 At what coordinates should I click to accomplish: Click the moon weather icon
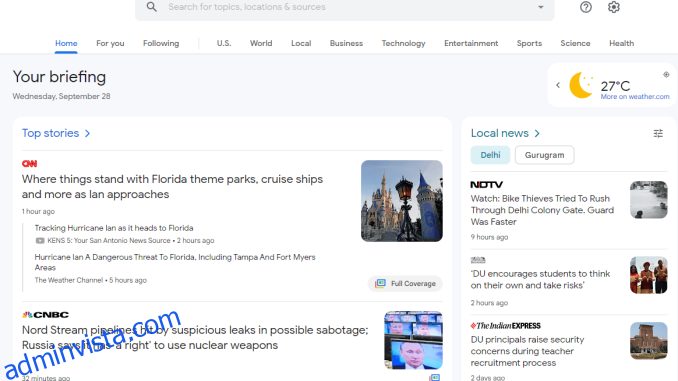581,85
